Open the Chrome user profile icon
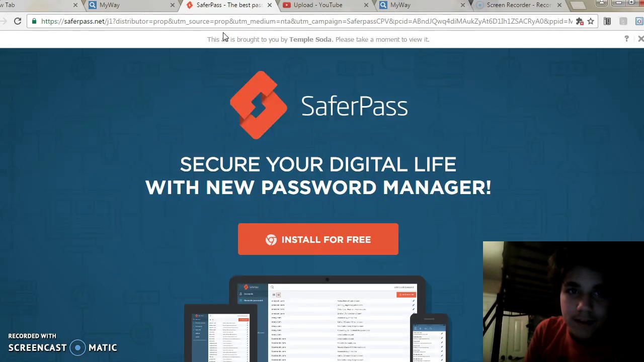 point(602,3)
